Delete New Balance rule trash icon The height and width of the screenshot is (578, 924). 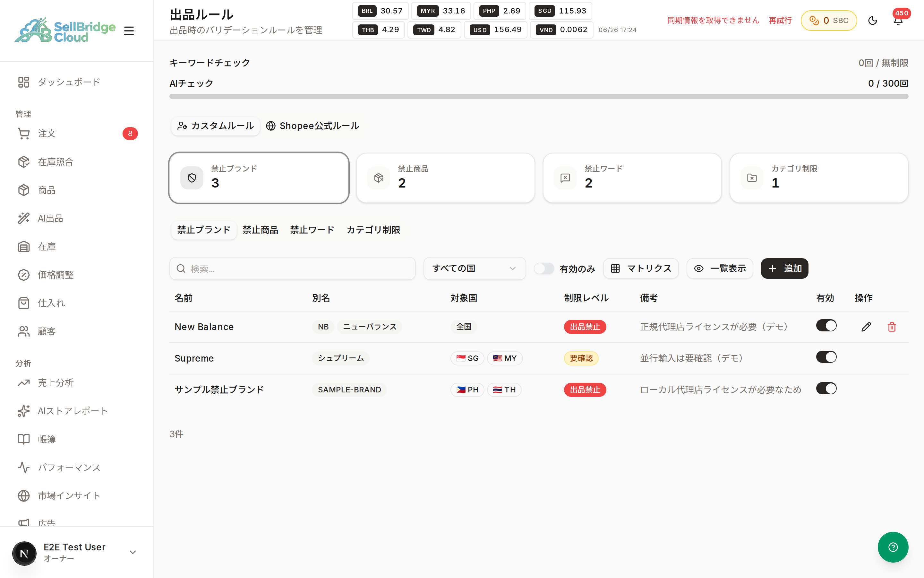click(x=892, y=327)
